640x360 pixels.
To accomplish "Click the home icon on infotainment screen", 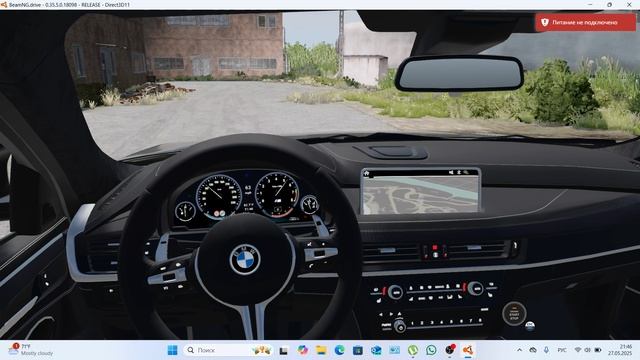I will (x=367, y=173).
